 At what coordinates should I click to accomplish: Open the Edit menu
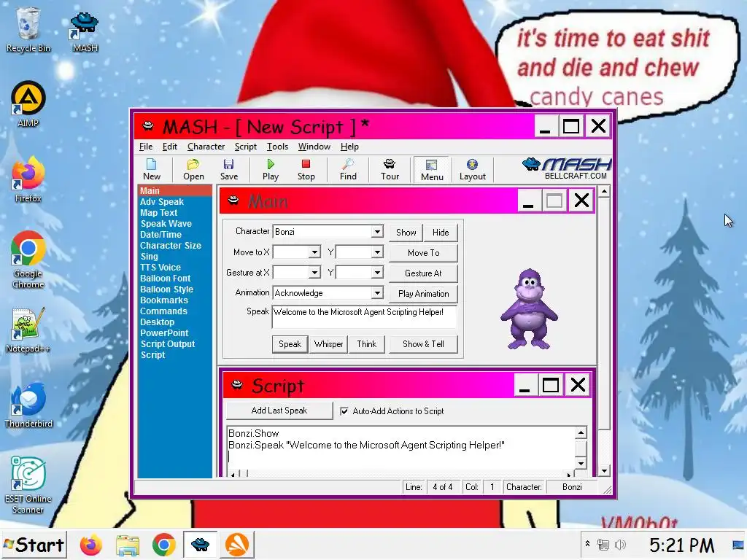coord(169,147)
